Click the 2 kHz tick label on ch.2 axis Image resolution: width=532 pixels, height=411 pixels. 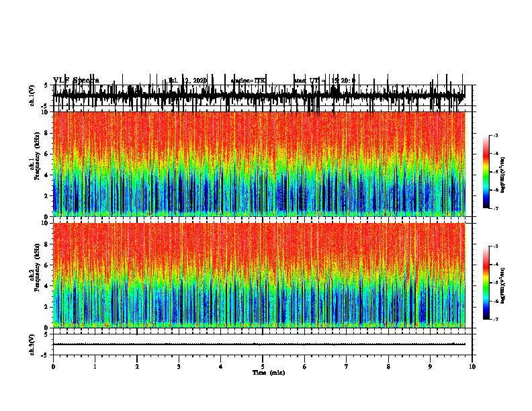[47, 307]
